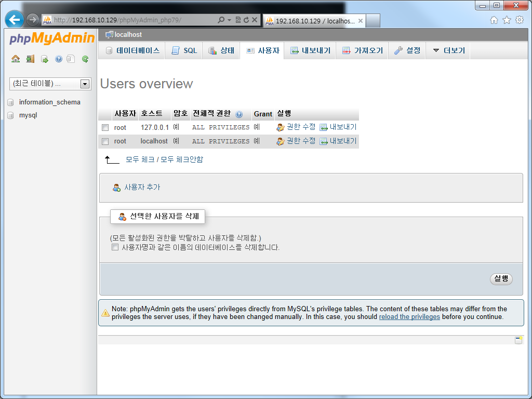The width and height of the screenshot is (532, 399).
Task: Open phpMyAdmin documentation help icon
Action: pos(59,59)
